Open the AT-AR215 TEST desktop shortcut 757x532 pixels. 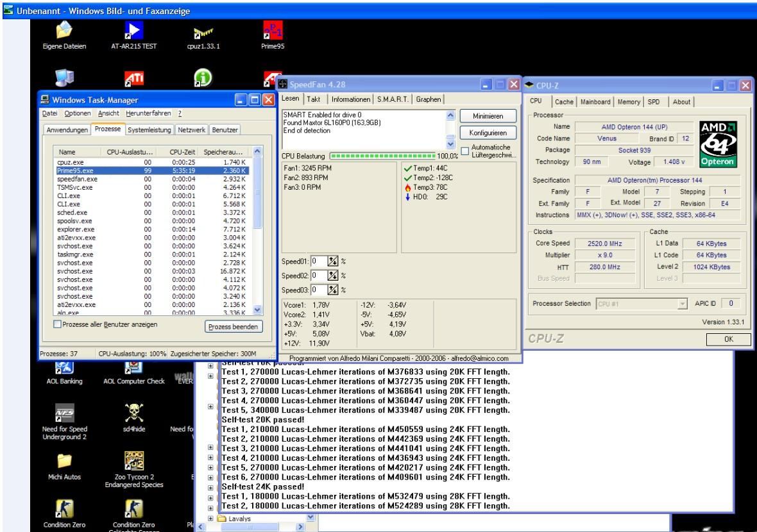133,35
